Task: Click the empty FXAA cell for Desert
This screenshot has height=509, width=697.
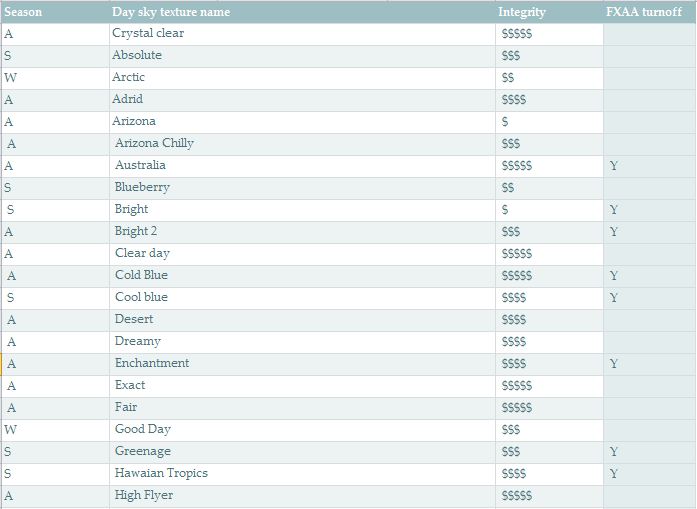Action: coord(650,320)
